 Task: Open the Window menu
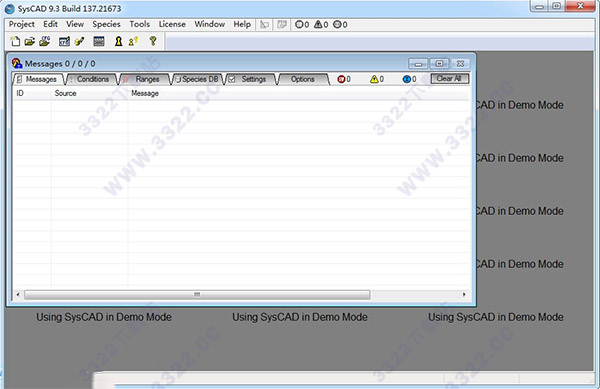(210, 24)
